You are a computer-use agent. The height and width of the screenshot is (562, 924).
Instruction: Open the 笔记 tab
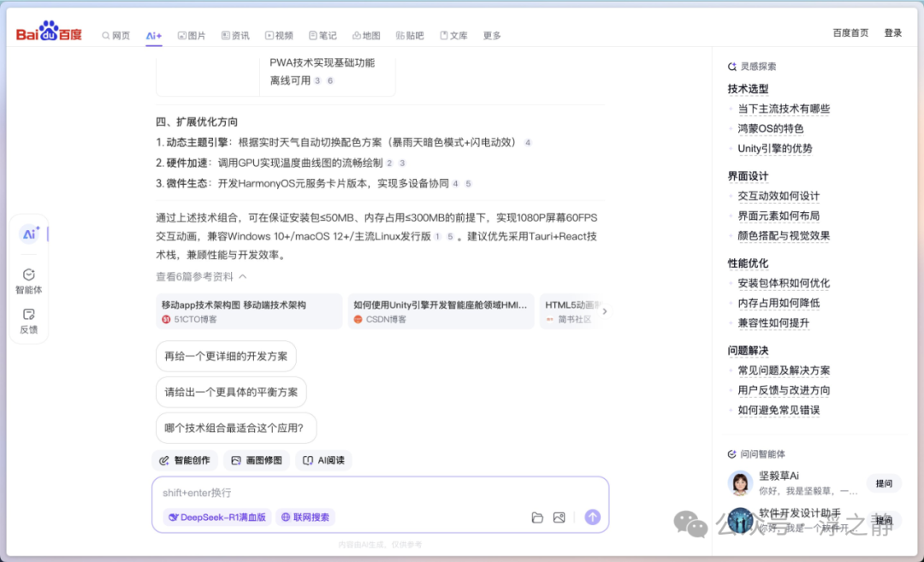tap(323, 35)
